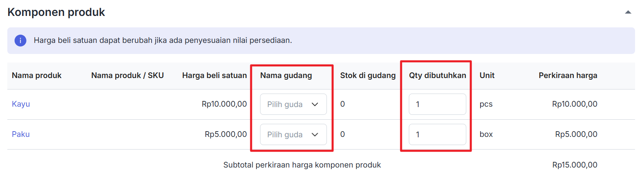The height and width of the screenshot is (190, 644).
Task: Open the warehouse dropdown for Kayu
Action: point(293,104)
